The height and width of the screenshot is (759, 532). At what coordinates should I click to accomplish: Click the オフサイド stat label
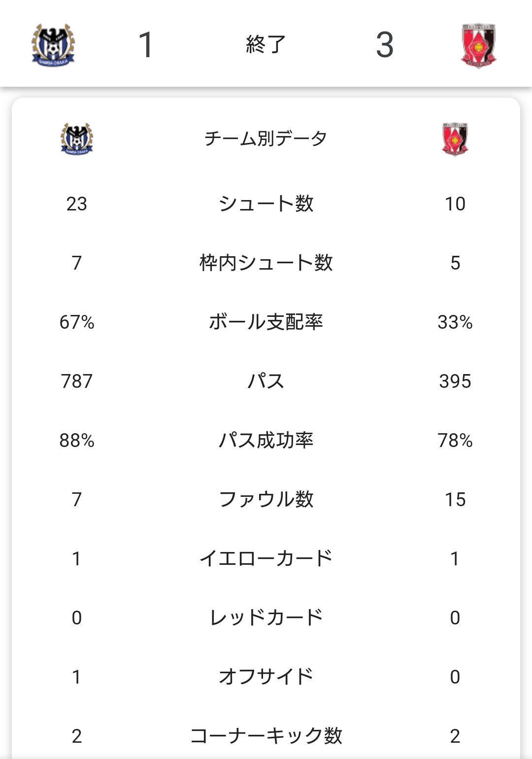(x=266, y=677)
